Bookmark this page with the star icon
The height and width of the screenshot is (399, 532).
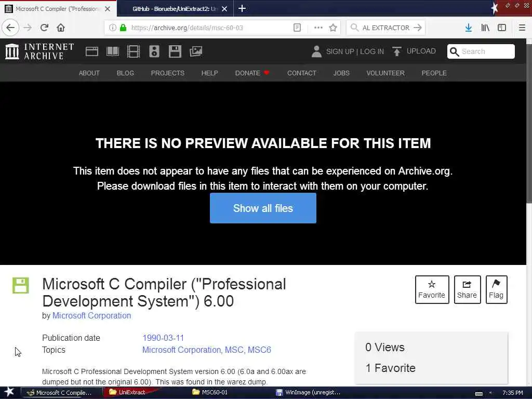click(333, 28)
